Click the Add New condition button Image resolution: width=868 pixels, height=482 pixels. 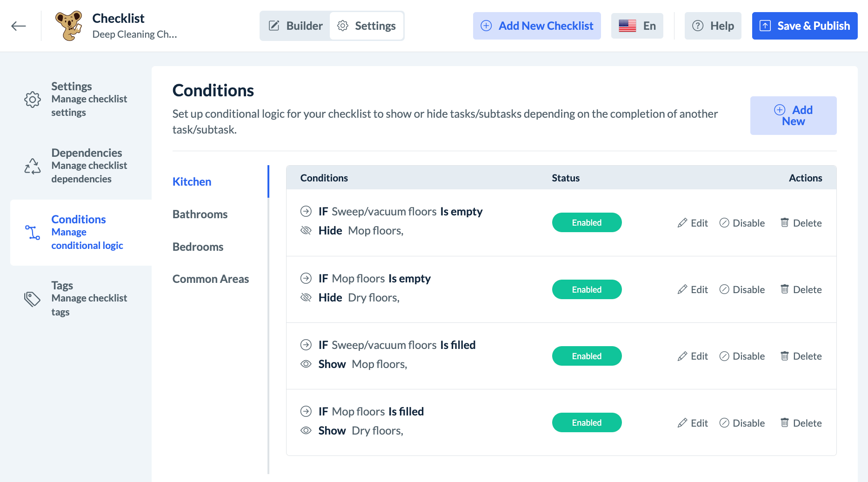(793, 115)
